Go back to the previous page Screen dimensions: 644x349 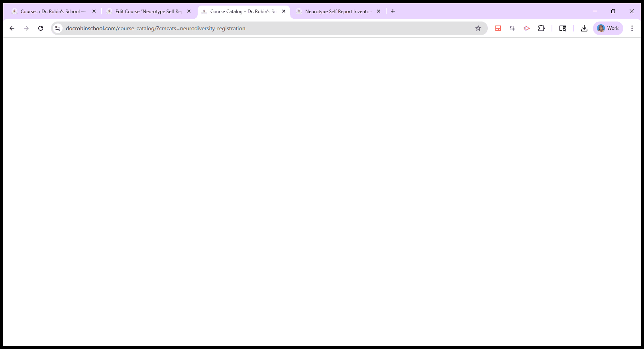pyautogui.click(x=12, y=28)
